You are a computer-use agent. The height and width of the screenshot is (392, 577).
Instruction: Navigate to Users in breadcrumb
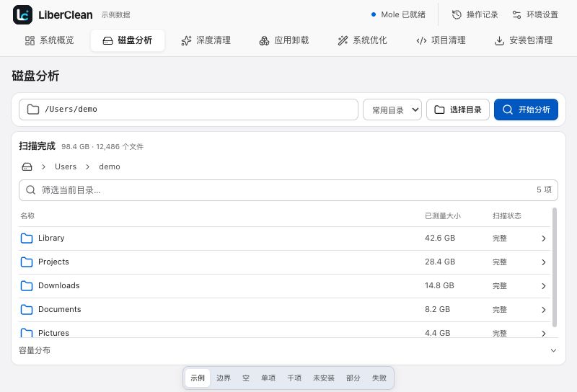(66, 166)
